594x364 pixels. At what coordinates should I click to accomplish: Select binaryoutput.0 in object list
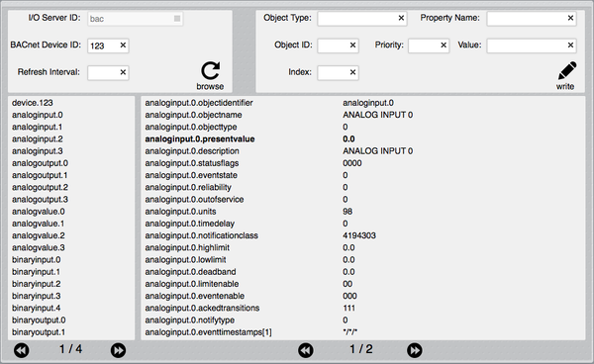(39, 320)
